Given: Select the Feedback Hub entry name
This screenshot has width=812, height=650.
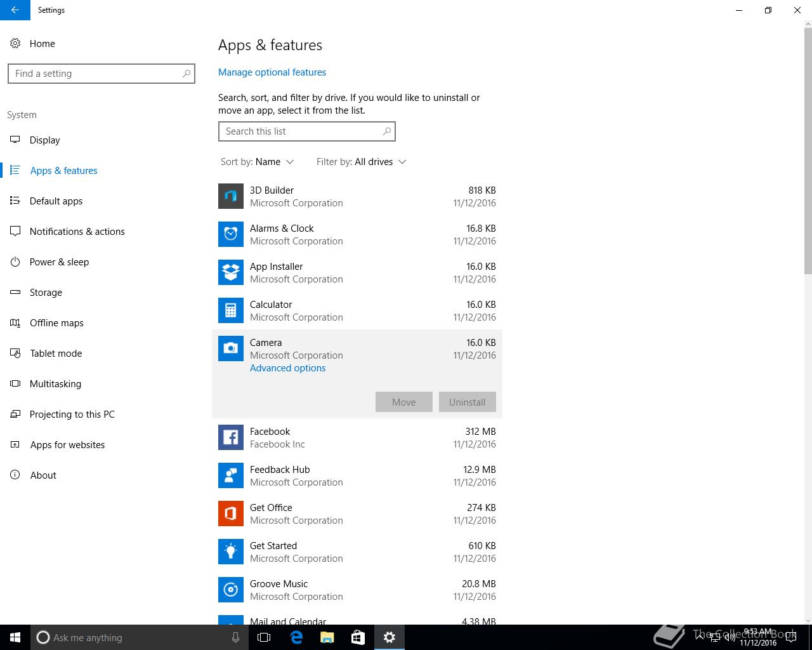Looking at the screenshot, I should point(280,470).
